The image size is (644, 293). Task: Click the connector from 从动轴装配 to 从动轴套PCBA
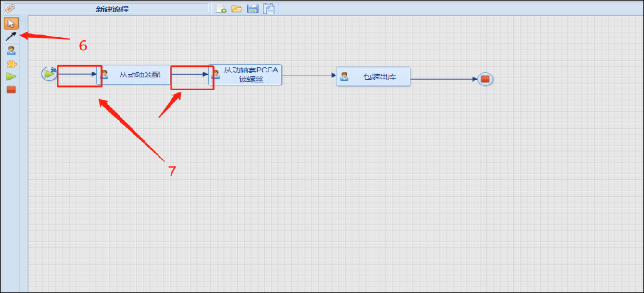[x=189, y=74]
